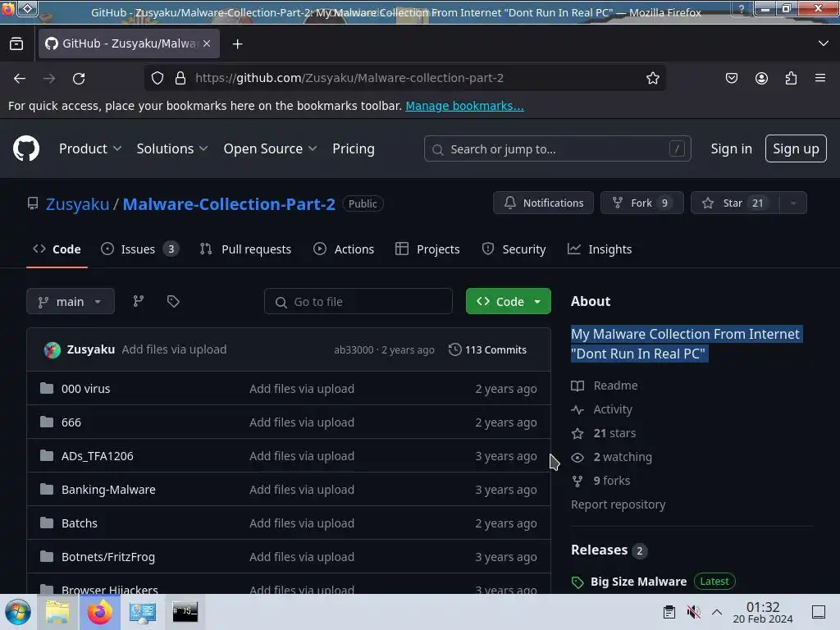The height and width of the screenshot is (630, 840).
Task: Show hidden tray icons chevron
Action: (717, 612)
